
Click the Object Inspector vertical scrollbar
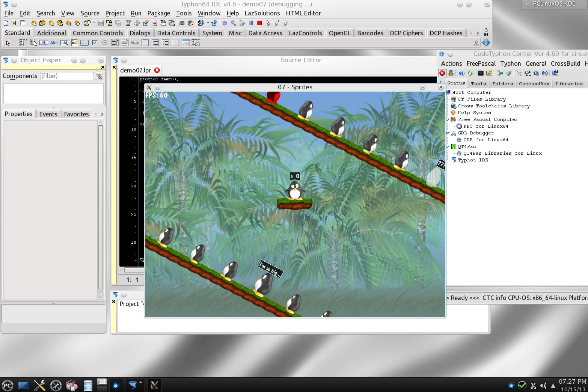101,210
